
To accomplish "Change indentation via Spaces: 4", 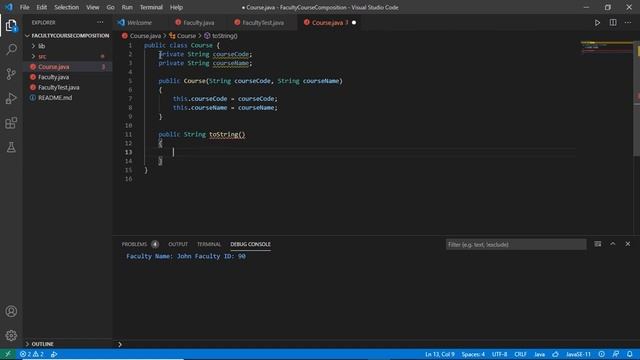I will [x=473, y=354].
